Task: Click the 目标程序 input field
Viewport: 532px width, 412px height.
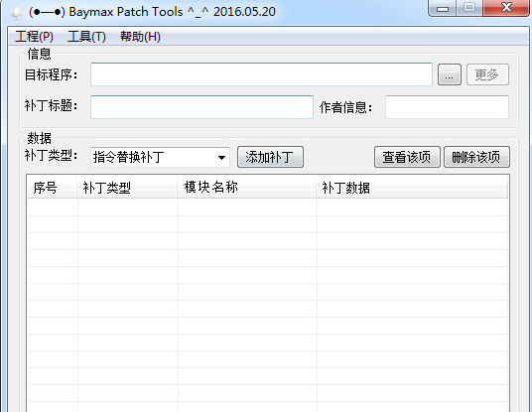Action: [261, 74]
